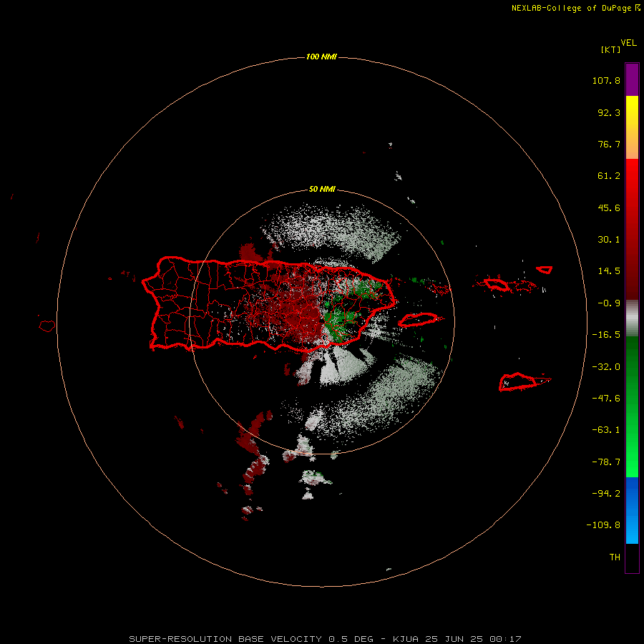Click the -32.0 velocity scale value
644x644 pixels.
[606, 367]
